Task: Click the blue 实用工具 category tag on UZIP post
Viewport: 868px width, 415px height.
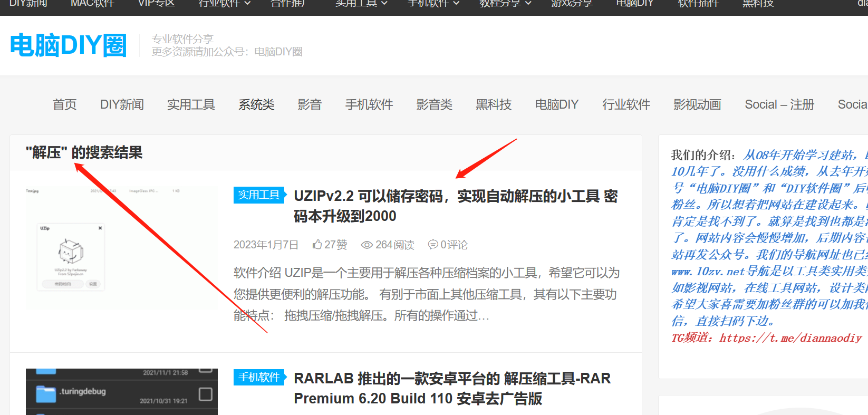Action: coord(258,195)
